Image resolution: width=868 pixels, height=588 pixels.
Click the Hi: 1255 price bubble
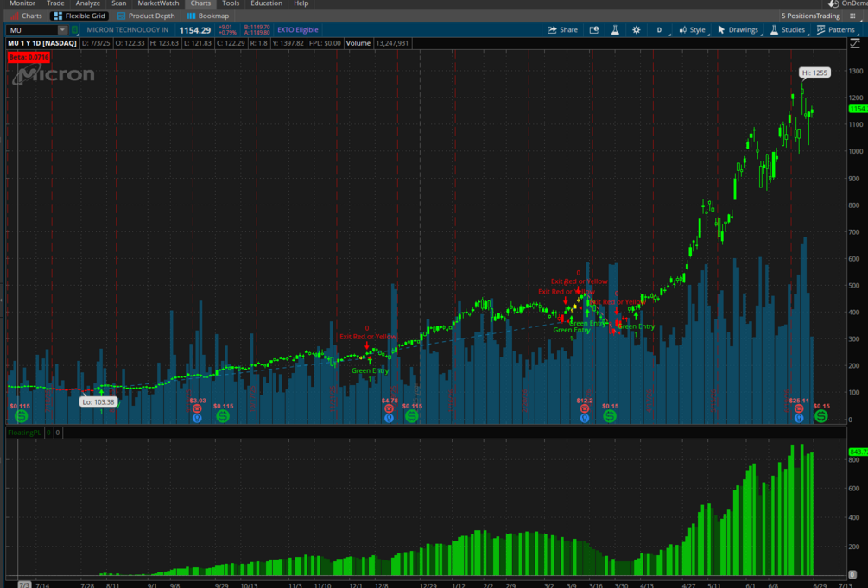coord(814,73)
